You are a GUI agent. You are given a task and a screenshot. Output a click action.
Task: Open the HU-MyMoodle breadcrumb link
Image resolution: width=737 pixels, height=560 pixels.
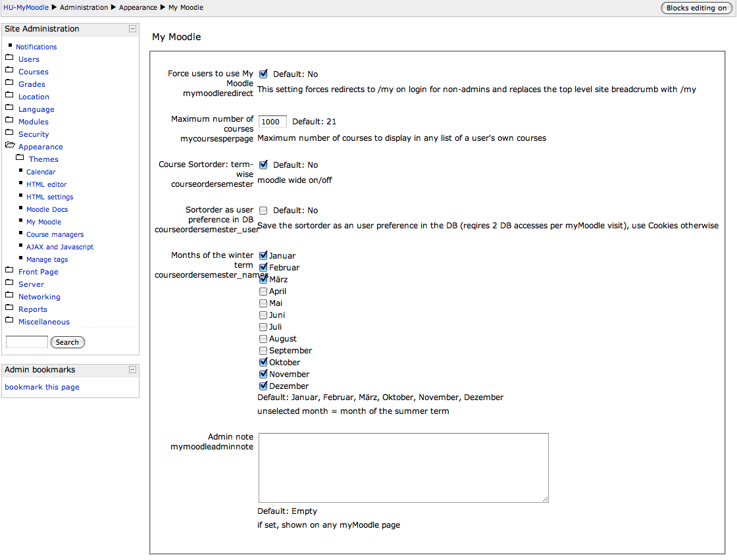click(x=26, y=7)
